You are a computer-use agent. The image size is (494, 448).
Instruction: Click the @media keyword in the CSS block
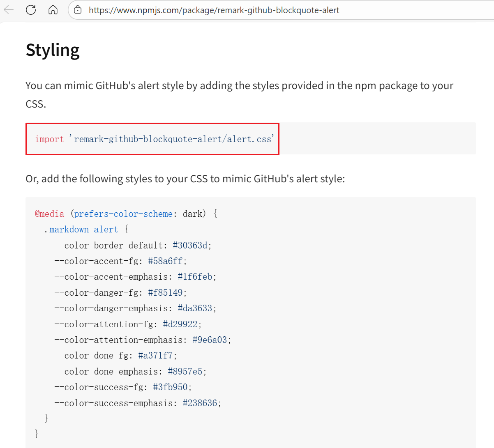click(50, 214)
